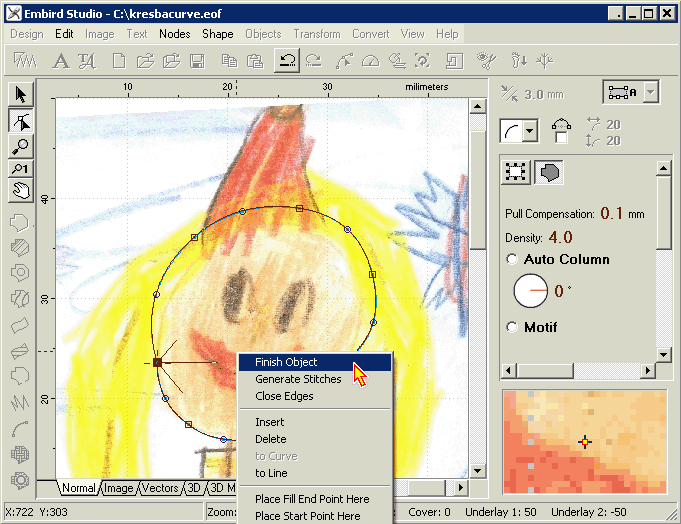This screenshot has height=524, width=681.
Task: Select the Auto Column radio button
Action: pyautogui.click(x=512, y=259)
